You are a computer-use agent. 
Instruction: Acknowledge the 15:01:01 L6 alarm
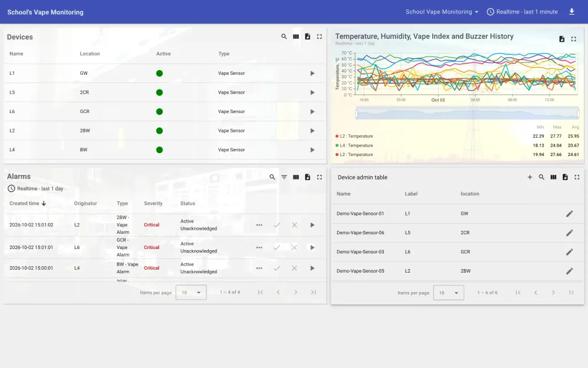tap(277, 247)
